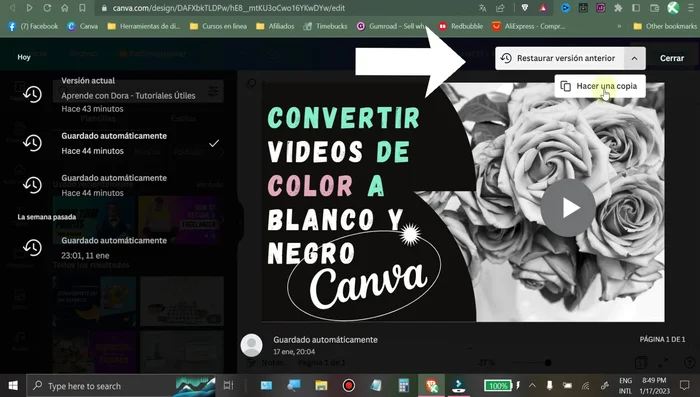Open Calculator on taskbar

(x=404, y=385)
